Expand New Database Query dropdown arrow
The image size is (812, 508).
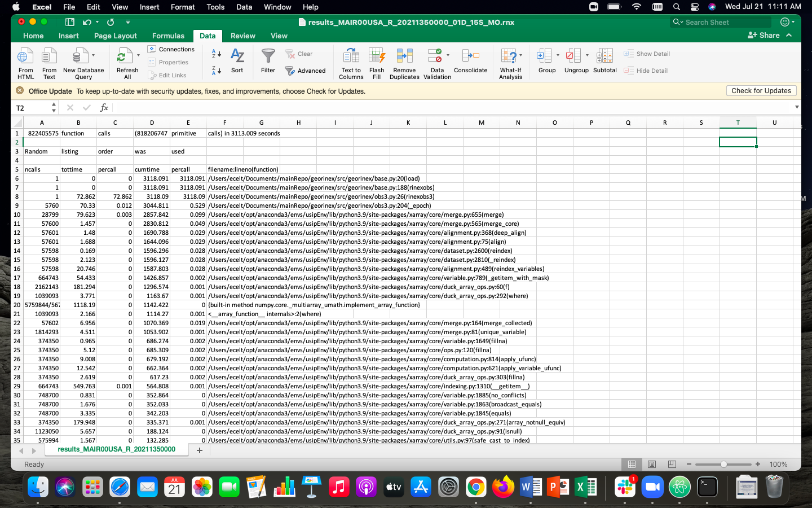(93, 55)
